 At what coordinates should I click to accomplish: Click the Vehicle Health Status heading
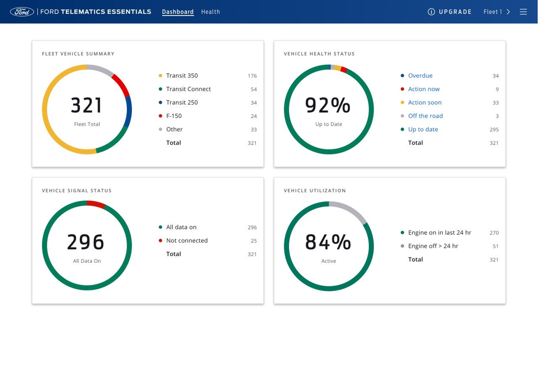point(319,54)
